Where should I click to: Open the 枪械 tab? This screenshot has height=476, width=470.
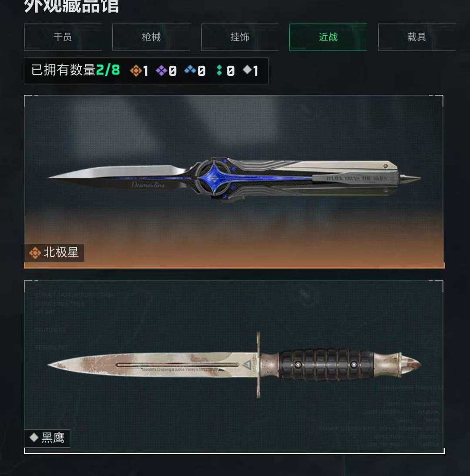coord(151,37)
